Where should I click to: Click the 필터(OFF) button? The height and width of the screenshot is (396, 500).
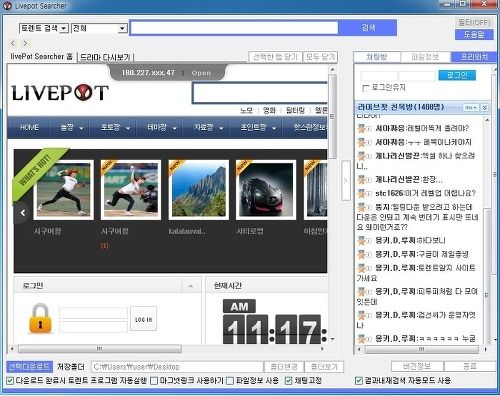pyautogui.click(x=474, y=23)
